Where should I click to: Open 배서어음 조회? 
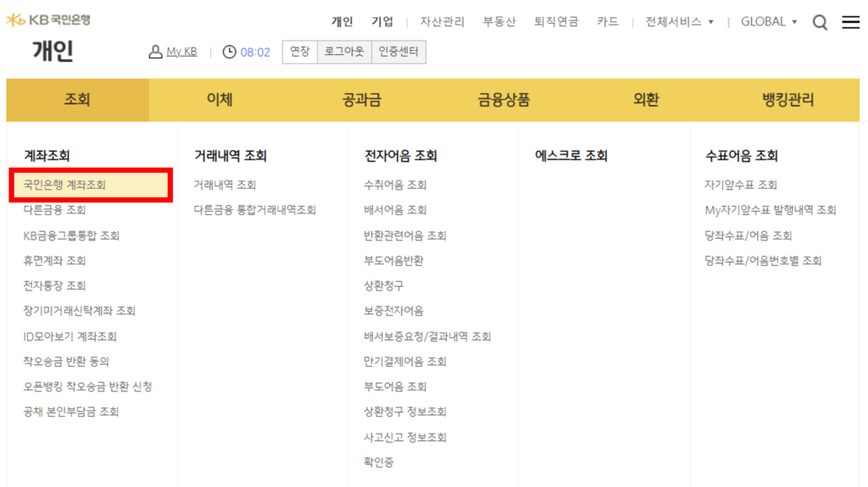point(395,210)
